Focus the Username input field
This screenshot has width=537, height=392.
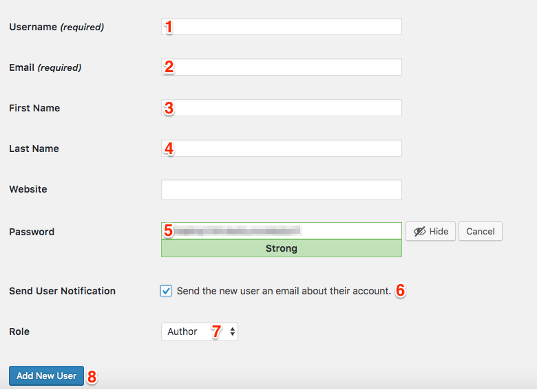click(282, 27)
